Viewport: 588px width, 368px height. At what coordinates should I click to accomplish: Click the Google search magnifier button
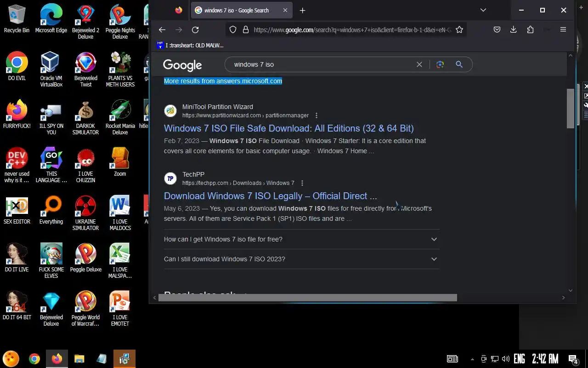click(x=459, y=64)
